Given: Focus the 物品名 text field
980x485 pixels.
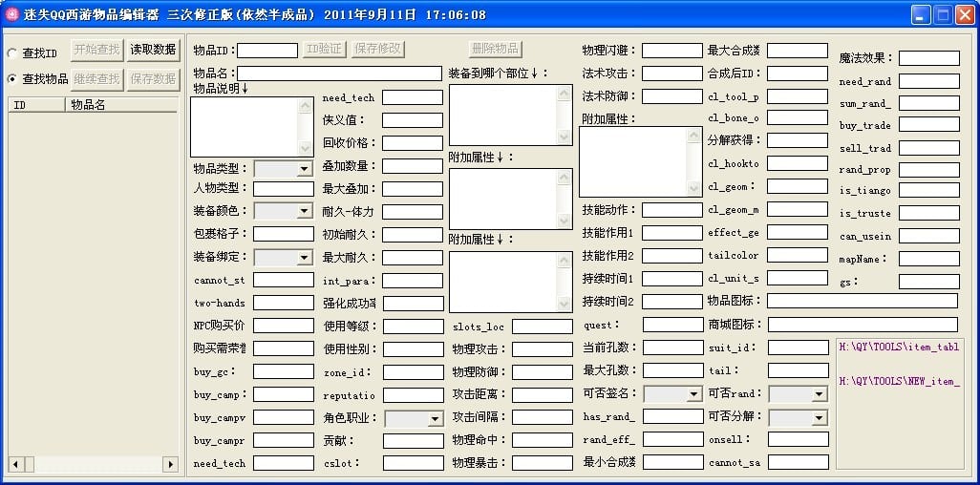Looking at the screenshot, I should coord(339,74).
